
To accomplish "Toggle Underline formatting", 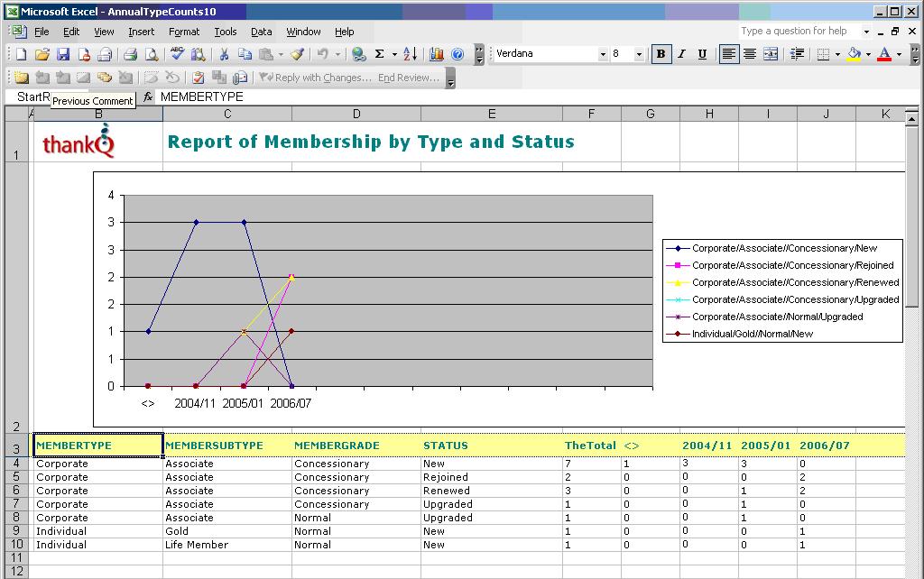I will click(x=702, y=54).
